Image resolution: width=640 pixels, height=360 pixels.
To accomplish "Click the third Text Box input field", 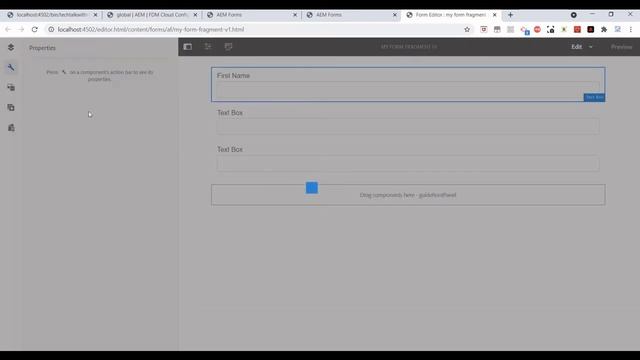I will coord(408,163).
